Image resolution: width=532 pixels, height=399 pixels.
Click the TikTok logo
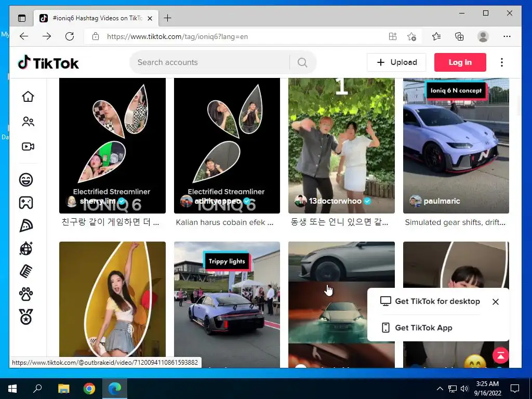click(48, 63)
